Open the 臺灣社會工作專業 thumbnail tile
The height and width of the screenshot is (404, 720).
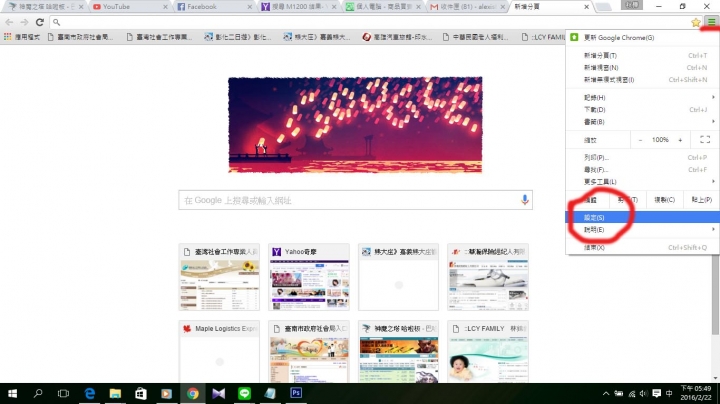point(219,277)
